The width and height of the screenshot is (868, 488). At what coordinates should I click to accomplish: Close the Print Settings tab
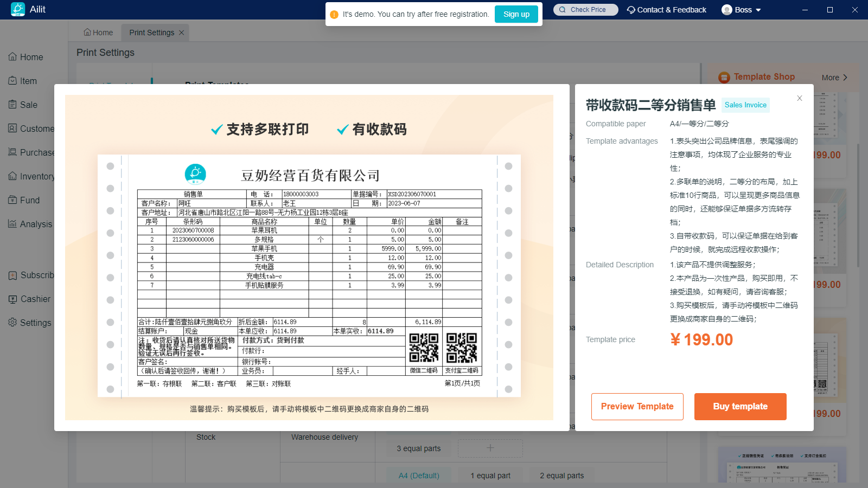click(182, 33)
